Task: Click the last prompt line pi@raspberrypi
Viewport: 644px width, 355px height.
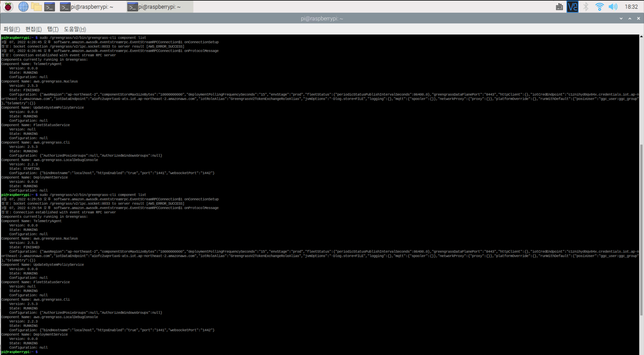Action: (20, 352)
